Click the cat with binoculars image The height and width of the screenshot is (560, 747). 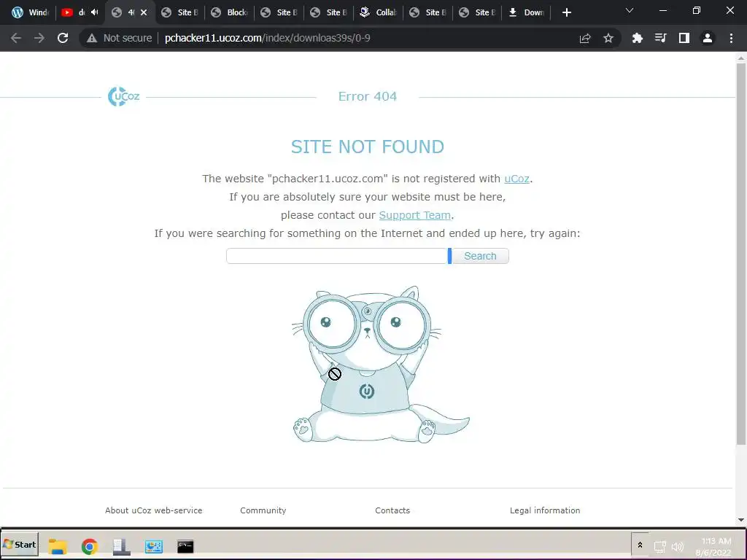[x=380, y=365]
